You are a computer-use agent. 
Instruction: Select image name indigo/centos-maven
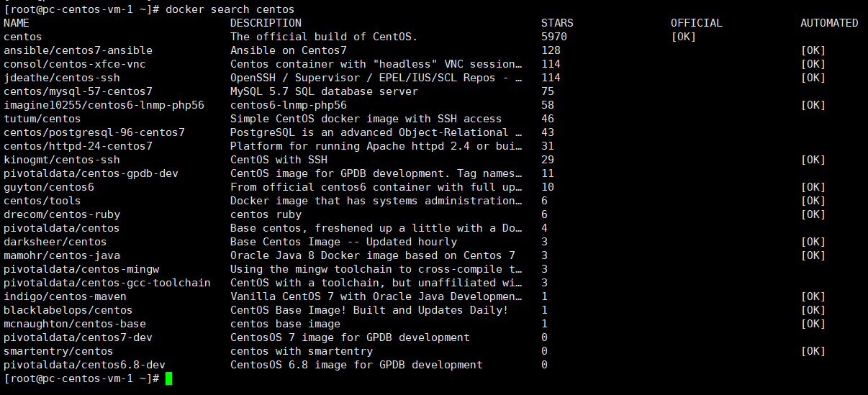65,296
